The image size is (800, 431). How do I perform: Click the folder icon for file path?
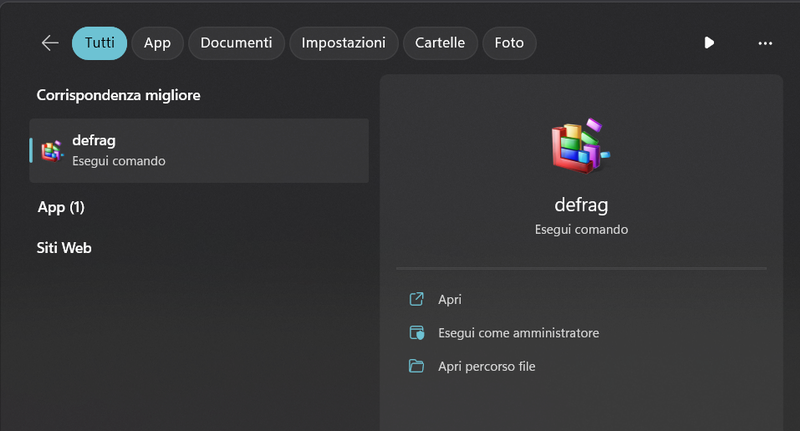tap(417, 366)
